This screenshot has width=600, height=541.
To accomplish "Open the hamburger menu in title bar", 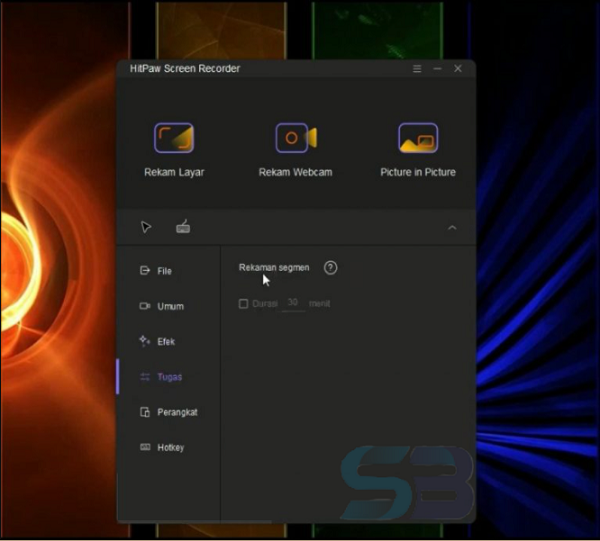I will click(x=417, y=68).
